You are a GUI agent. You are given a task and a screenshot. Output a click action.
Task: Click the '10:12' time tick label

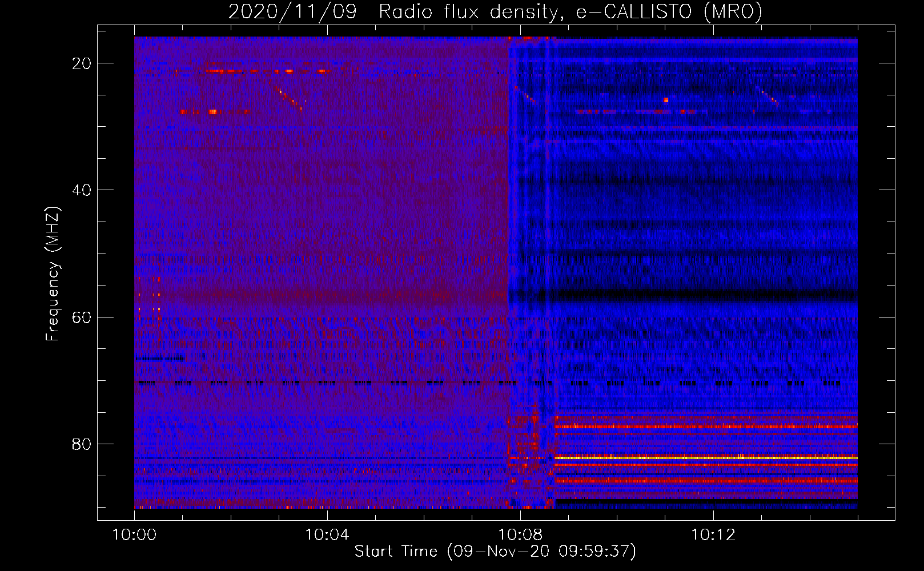713,534
